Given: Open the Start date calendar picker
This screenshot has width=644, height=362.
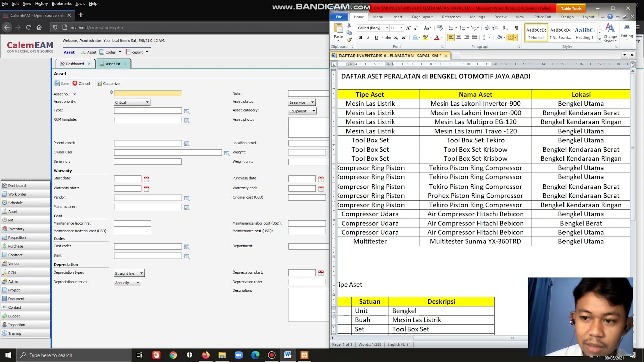Looking at the screenshot, I should click(x=146, y=178).
